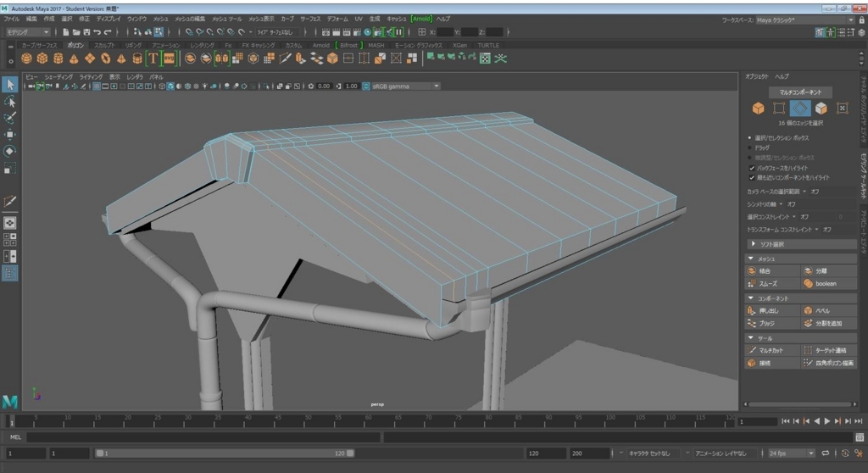Switch to the Bifrost shelf tab

tap(348, 46)
